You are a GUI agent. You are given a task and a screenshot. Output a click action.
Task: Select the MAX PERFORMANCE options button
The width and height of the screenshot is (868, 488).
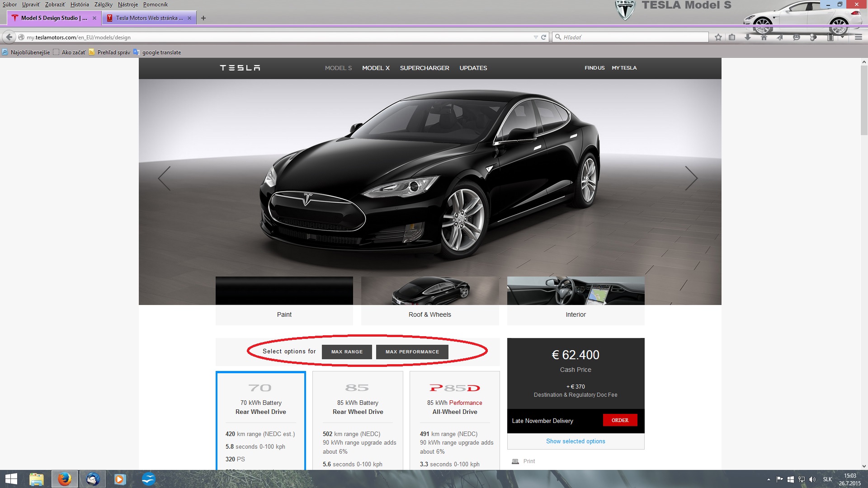click(412, 352)
